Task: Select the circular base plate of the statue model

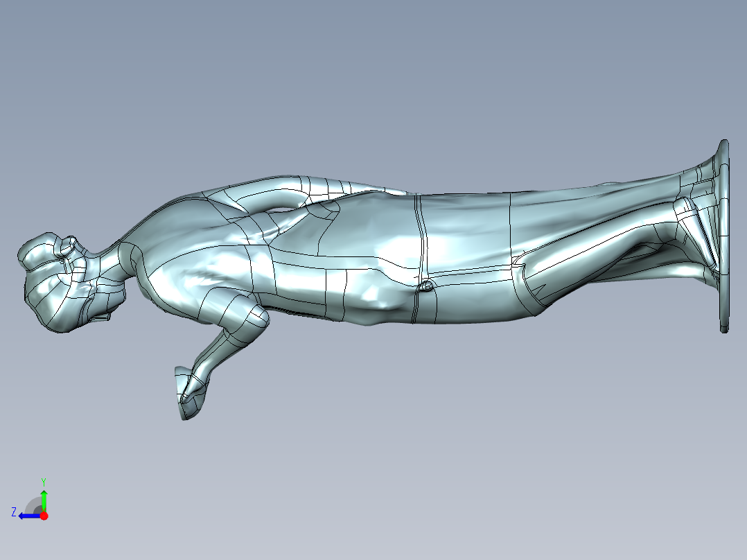Action: coord(723,236)
